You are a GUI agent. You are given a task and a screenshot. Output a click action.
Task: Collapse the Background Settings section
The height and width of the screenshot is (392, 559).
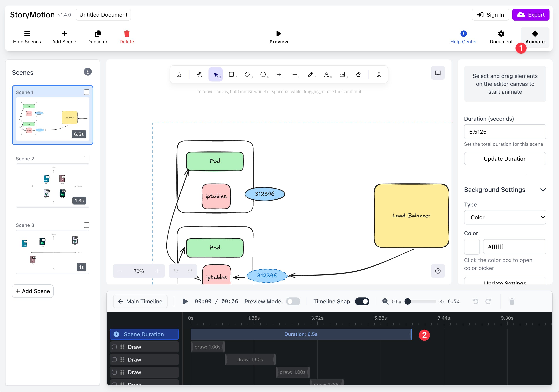[x=543, y=190]
